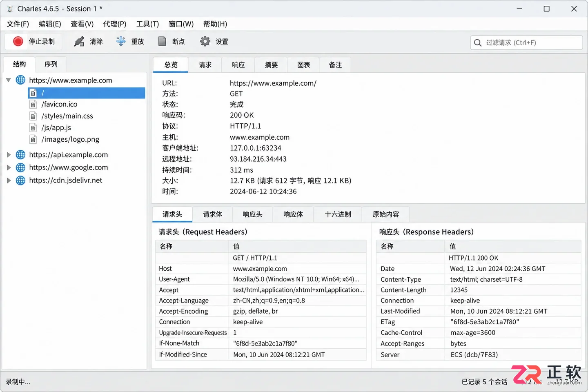588x392 pixels.
Task: Switch to the 原始内容 tab
Action: click(385, 214)
